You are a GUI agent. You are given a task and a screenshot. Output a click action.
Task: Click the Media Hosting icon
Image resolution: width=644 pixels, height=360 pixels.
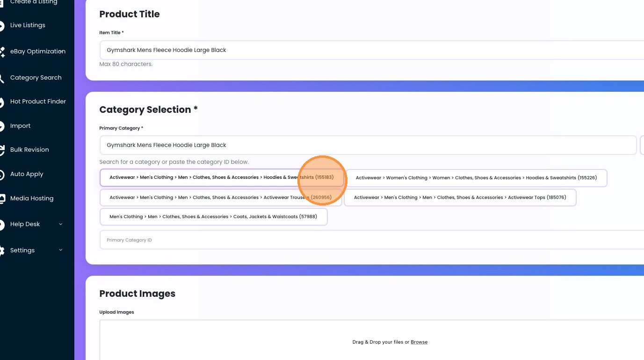tap(2, 198)
